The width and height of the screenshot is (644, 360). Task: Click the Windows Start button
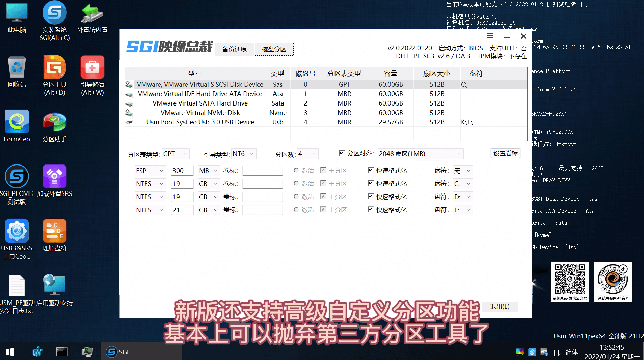(10, 352)
